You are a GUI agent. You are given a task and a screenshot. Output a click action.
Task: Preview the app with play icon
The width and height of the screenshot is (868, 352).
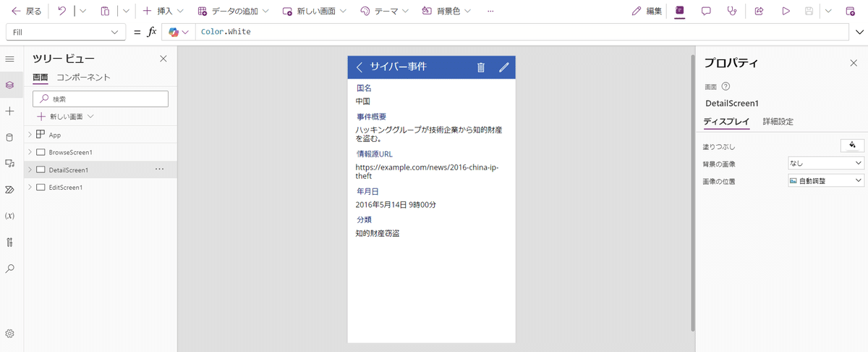click(786, 12)
